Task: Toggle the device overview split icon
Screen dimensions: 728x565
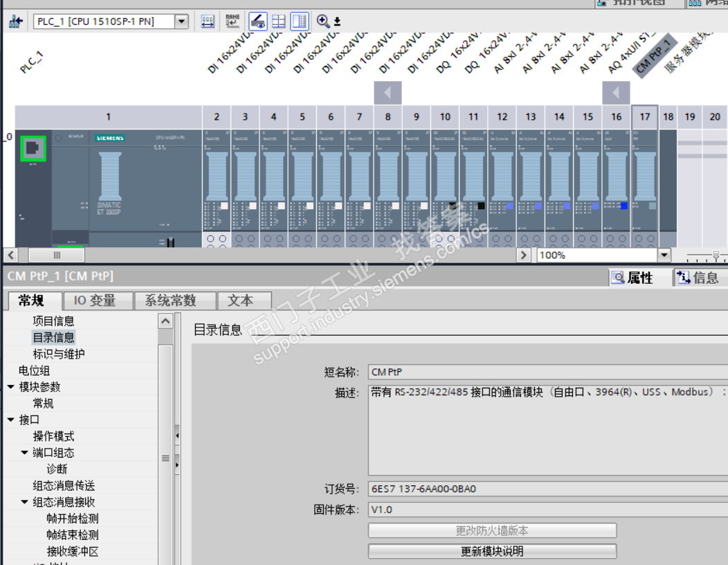Action: 300,21
